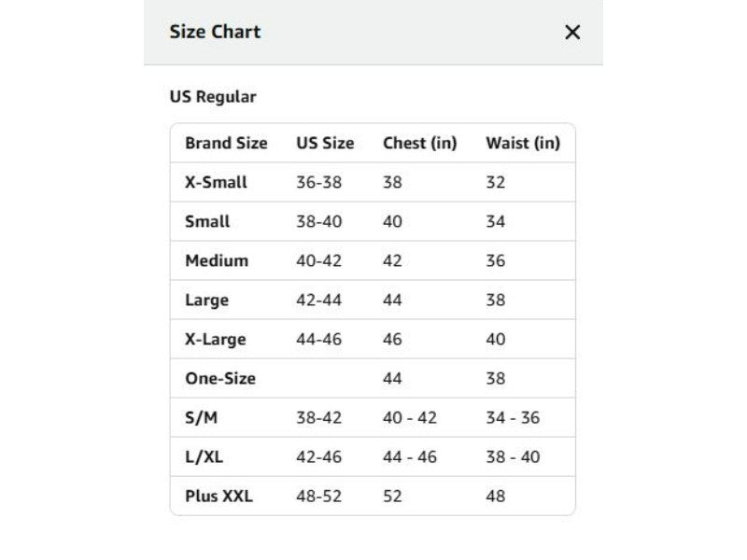Click the Chest (in) column header
Screen dimensions: 747x560
coord(419,143)
